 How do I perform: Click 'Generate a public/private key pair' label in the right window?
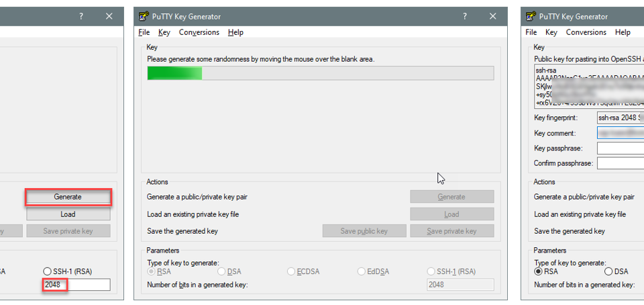point(584,197)
